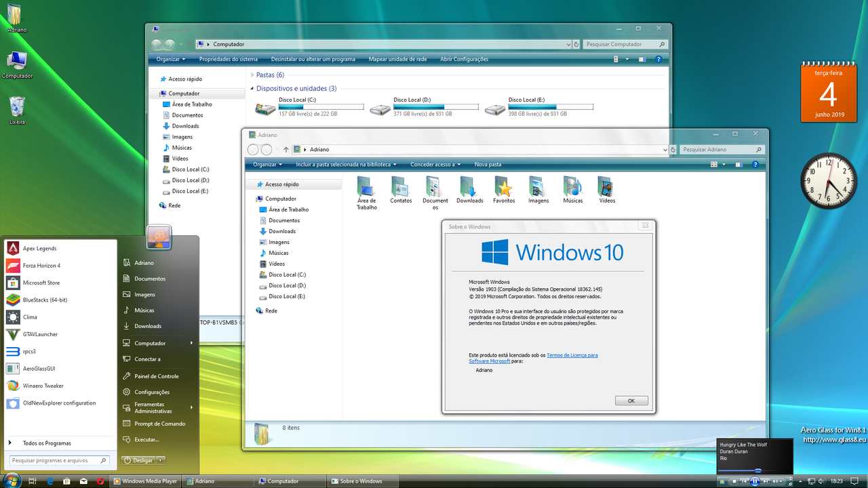Stop playback in Media Player toolbar

click(734, 481)
